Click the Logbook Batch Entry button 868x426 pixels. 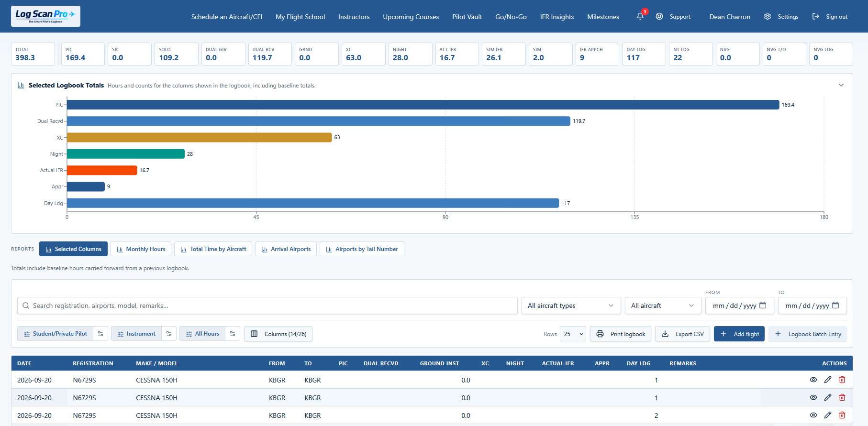pyautogui.click(x=808, y=334)
